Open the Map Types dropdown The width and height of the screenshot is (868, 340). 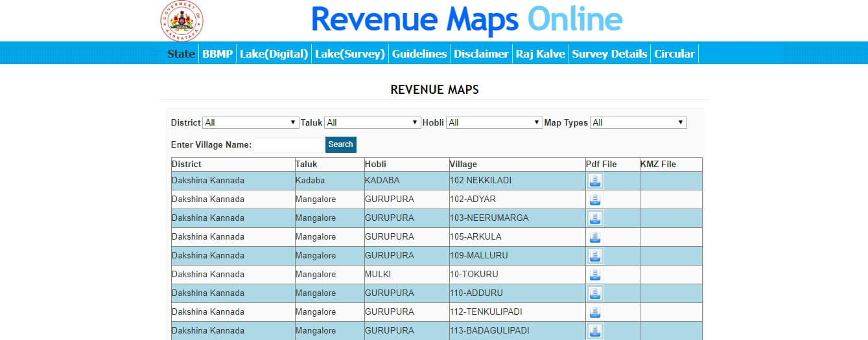coord(638,122)
